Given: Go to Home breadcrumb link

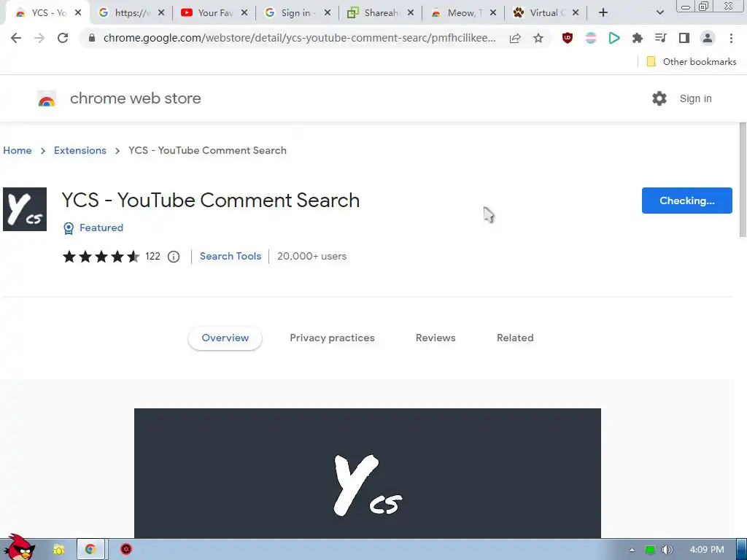Looking at the screenshot, I should pos(18,150).
